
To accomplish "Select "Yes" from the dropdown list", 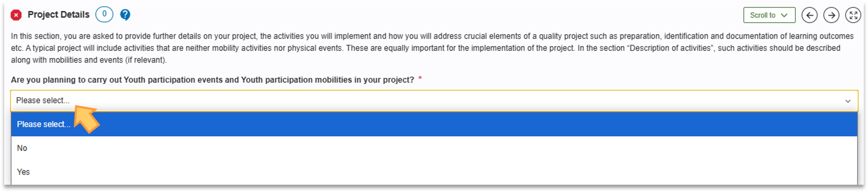I will [x=23, y=172].
